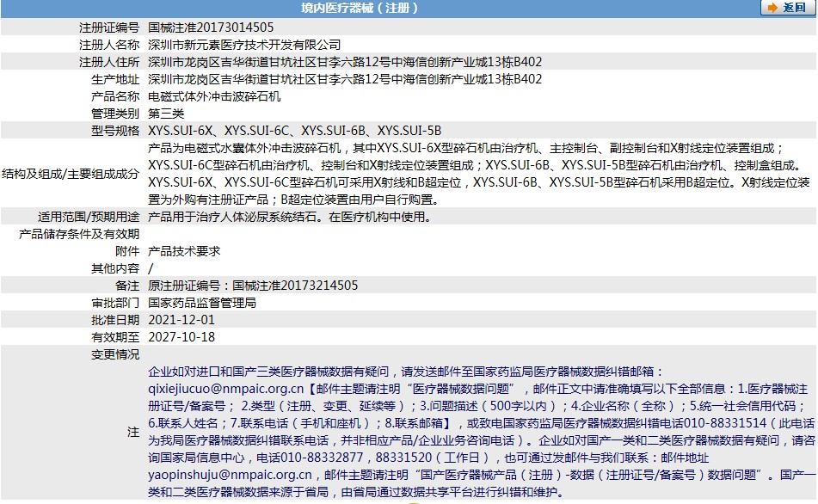Click remark 原注册证编号：国械注准20173214505

(x=253, y=286)
